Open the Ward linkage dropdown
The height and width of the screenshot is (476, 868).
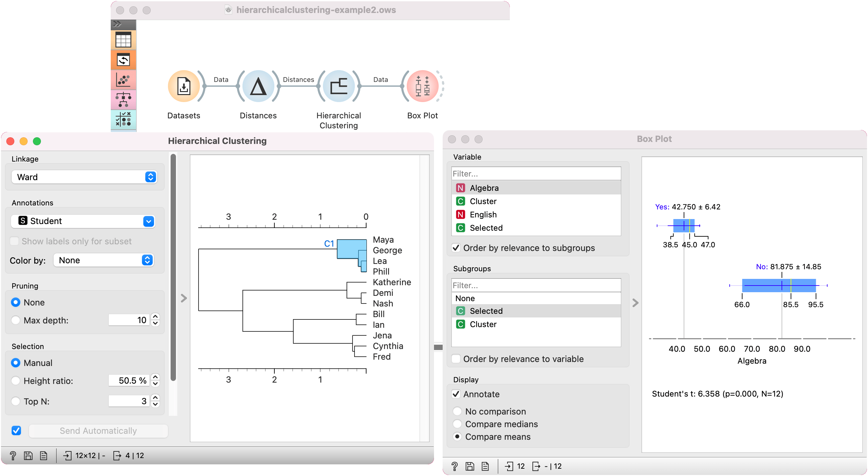tap(84, 177)
